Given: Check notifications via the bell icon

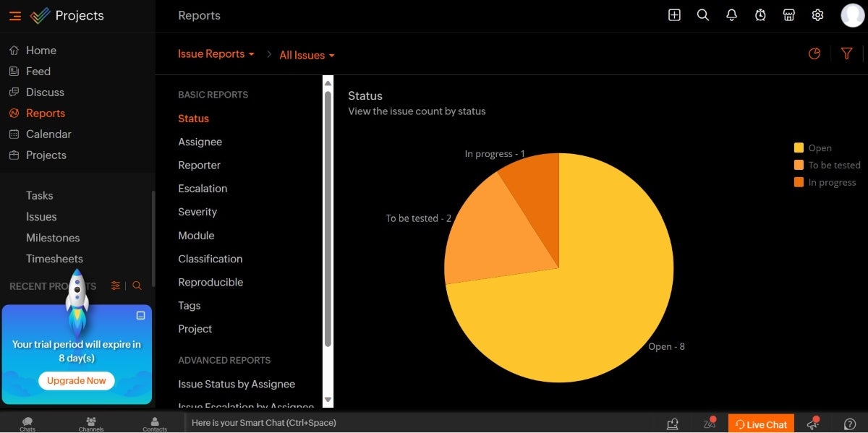Looking at the screenshot, I should 731,14.
